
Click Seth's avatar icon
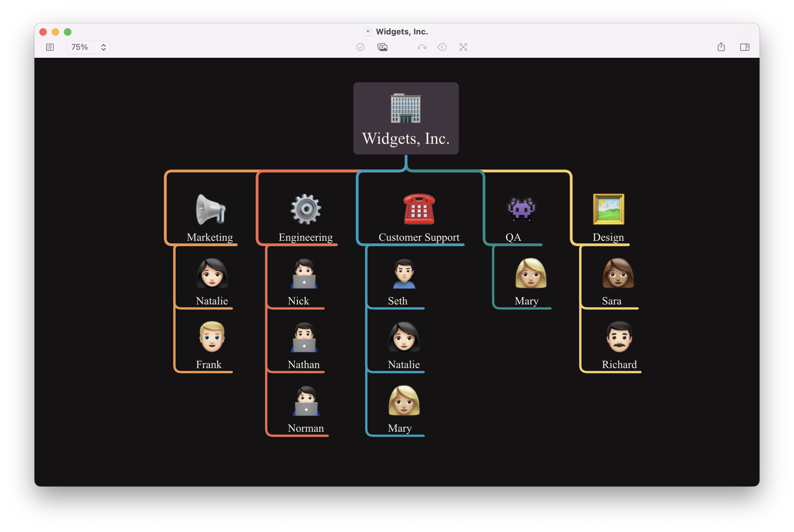[404, 273]
